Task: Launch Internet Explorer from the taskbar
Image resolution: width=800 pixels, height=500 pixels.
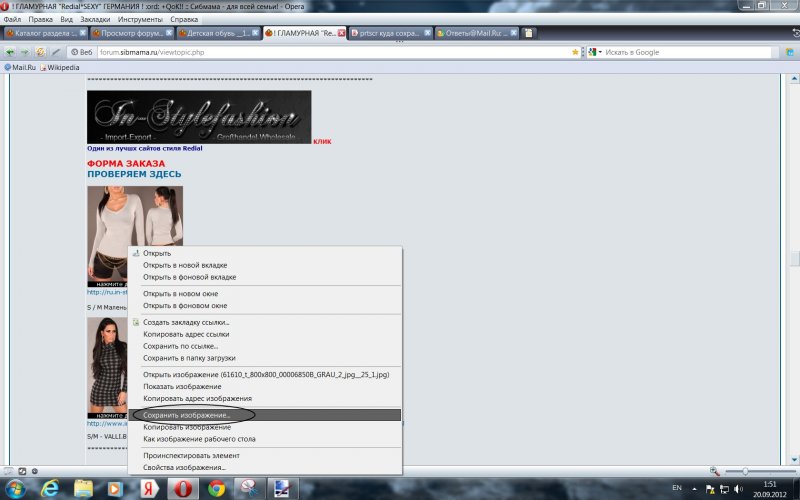Action: 49,489
